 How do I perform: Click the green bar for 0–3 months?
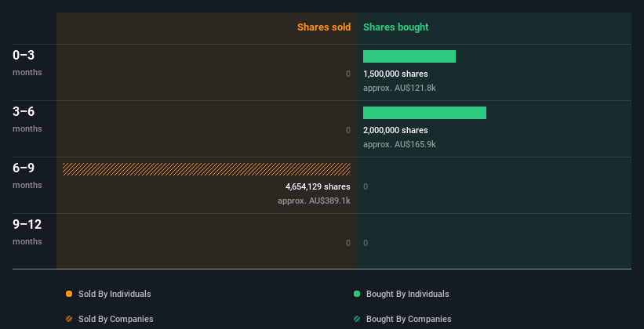(409, 56)
